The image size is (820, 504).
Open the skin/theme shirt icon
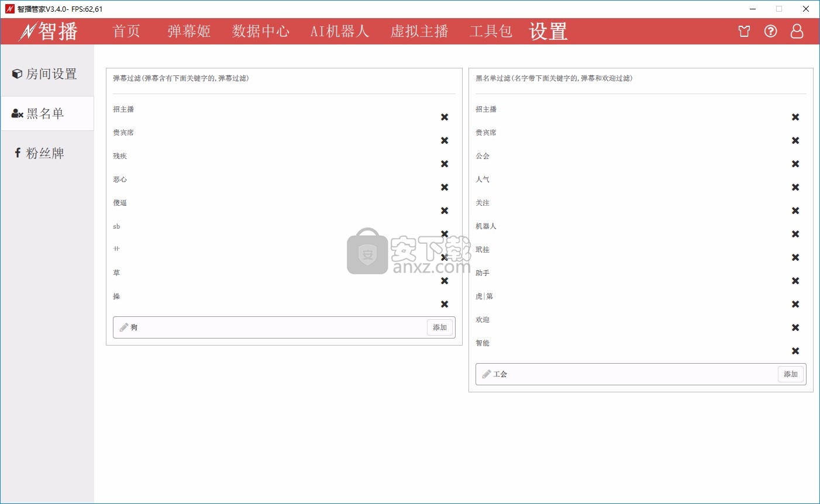(x=744, y=31)
